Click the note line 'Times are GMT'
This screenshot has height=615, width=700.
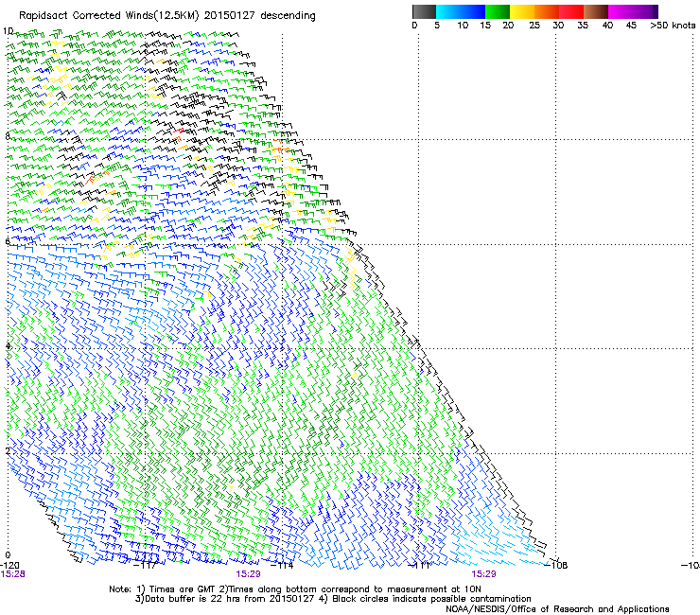(x=183, y=589)
